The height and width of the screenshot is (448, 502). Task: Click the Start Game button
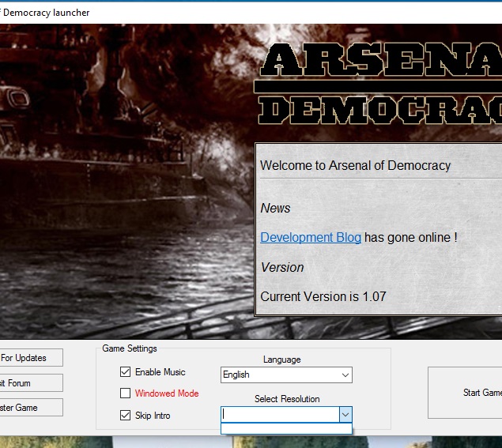click(466, 393)
